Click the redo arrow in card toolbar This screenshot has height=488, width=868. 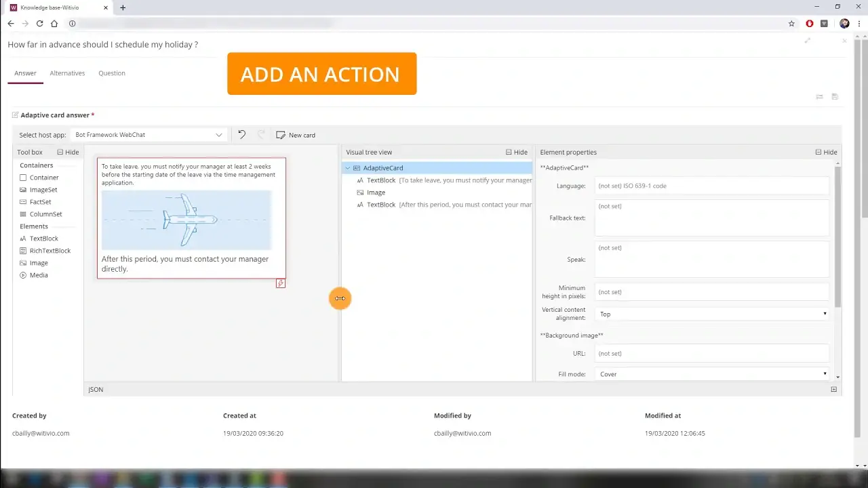click(261, 135)
